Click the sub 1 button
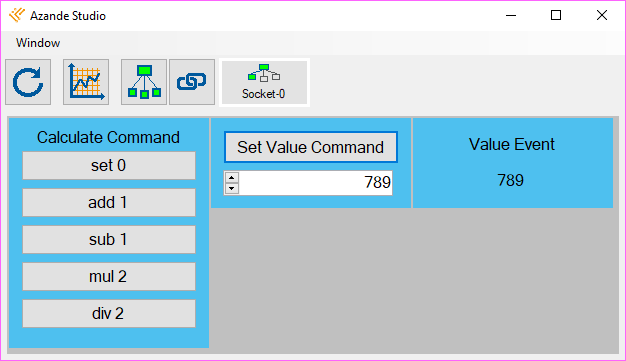 pos(109,240)
